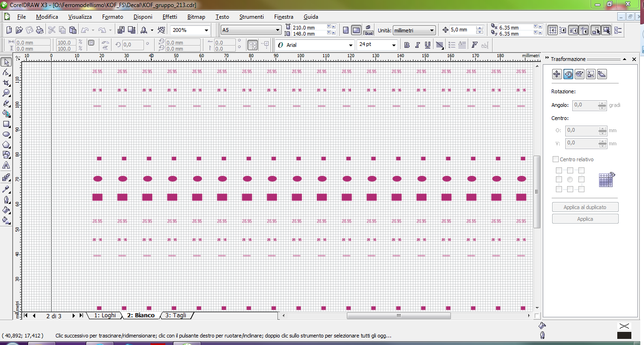Enable the Centro relativo checkbox

[556, 159]
